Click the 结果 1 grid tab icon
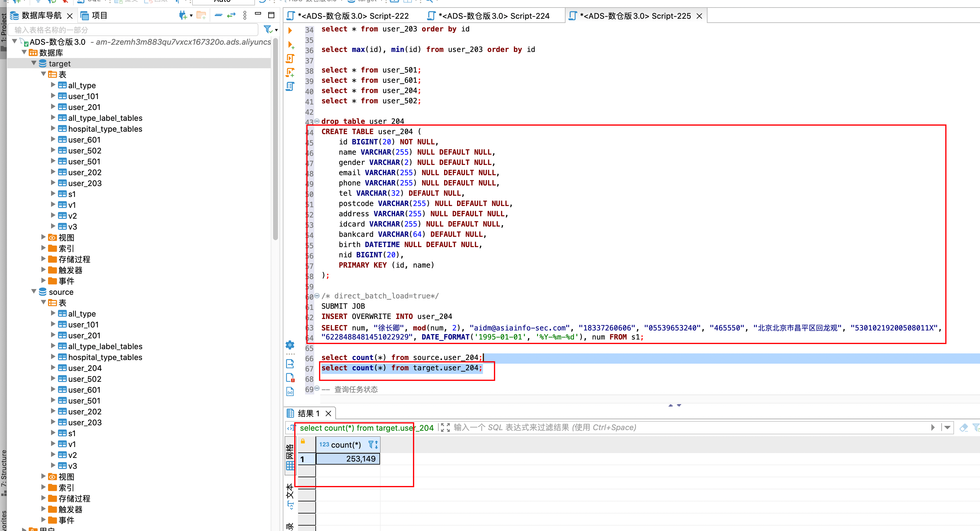This screenshot has height=531, width=980. (290, 413)
